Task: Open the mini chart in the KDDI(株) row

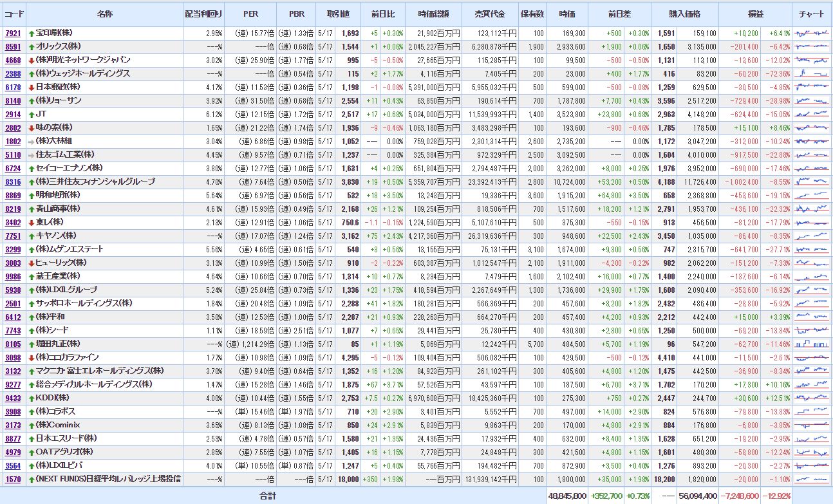Action: (x=811, y=398)
